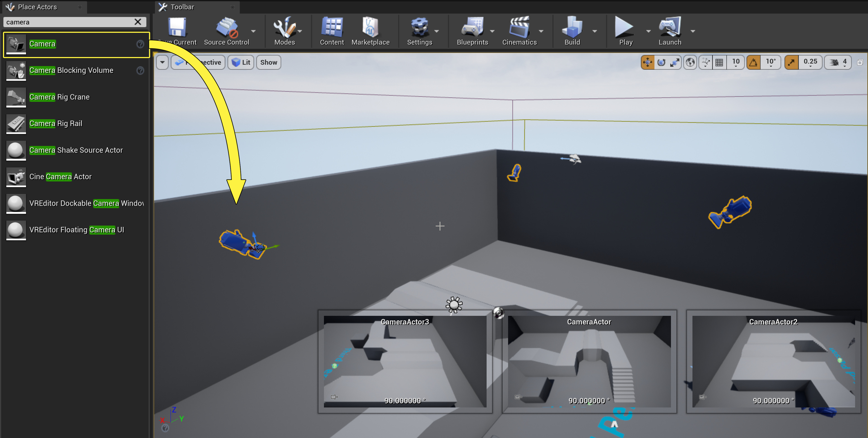The image size is (868, 438).
Task: Select the Scale gizmo tool
Action: [675, 62]
